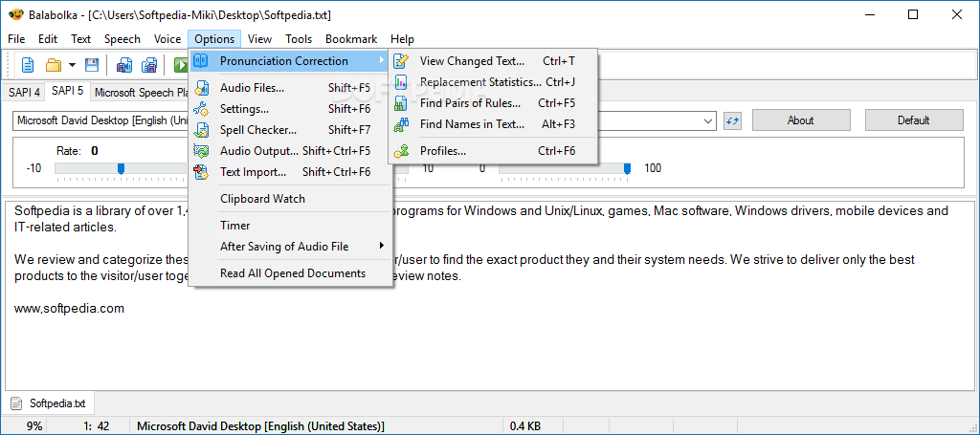Expand After Saving of Audio File submenu
The image size is (980, 435).
click(x=290, y=247)
